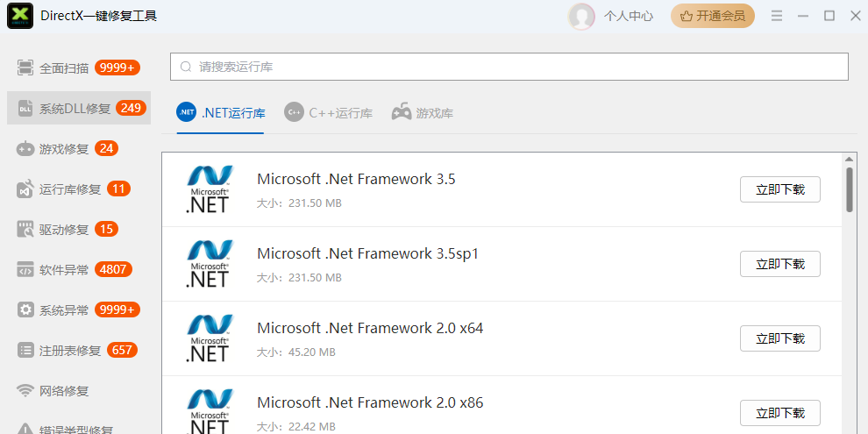Screen dimensions: 868x434
Task: Click the error type repair warning icon
Action: coord(25,429)
